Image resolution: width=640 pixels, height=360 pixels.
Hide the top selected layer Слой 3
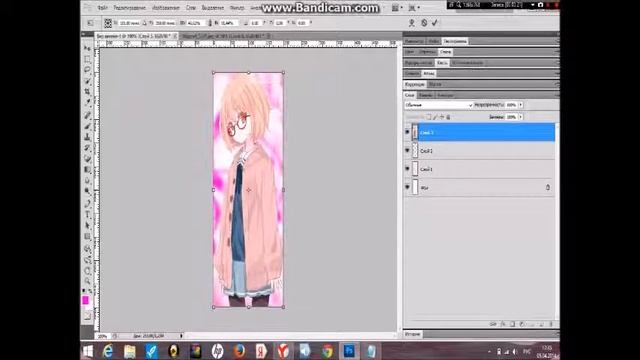[x=407, y=132]
